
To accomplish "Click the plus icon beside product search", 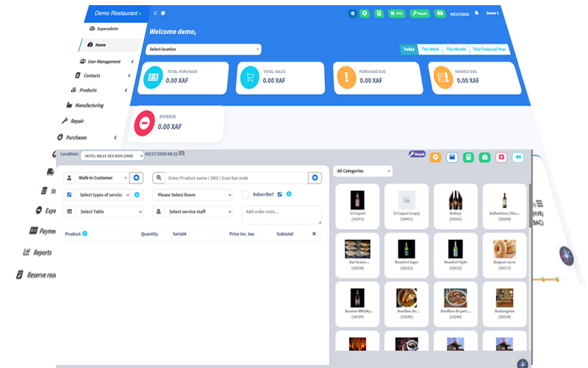I will tap(315, 178).
